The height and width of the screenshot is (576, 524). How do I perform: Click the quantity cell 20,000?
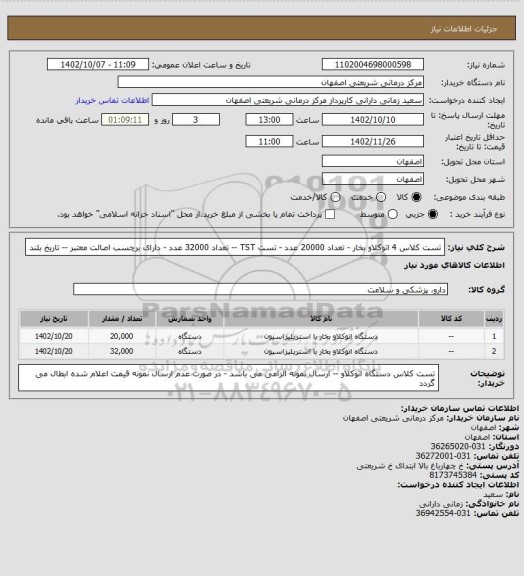tap(122, 336)
